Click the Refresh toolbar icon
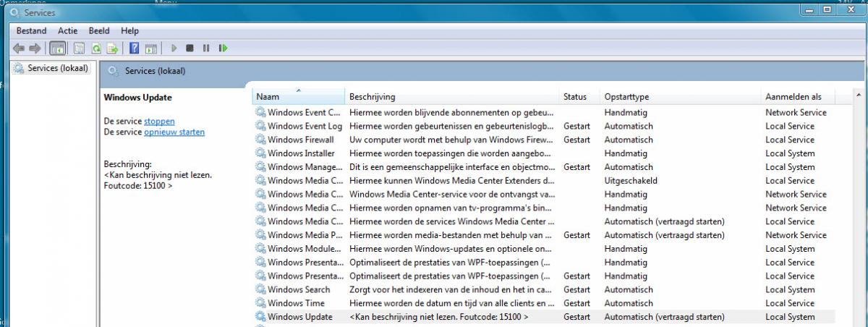 (95, 48)
